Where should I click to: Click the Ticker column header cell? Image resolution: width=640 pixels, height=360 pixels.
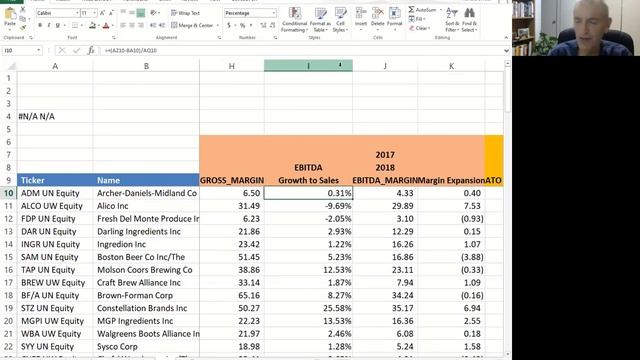pyautogui.click(x=55, y=180)
